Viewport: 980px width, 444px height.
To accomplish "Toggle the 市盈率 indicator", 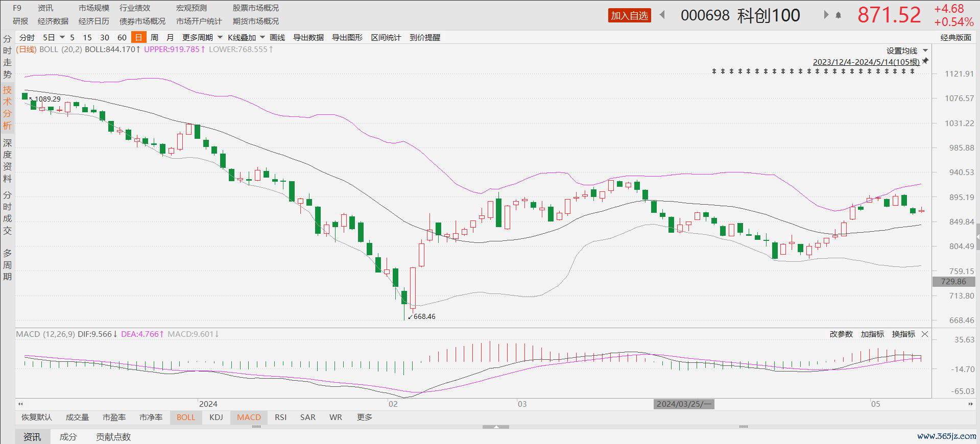I will [114, 417].
